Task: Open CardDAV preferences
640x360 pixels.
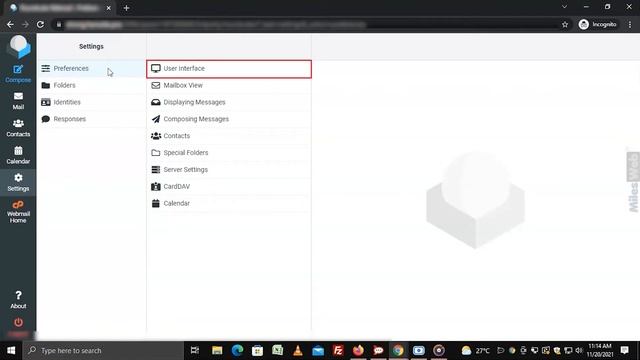Action: (x=229, y=187)
